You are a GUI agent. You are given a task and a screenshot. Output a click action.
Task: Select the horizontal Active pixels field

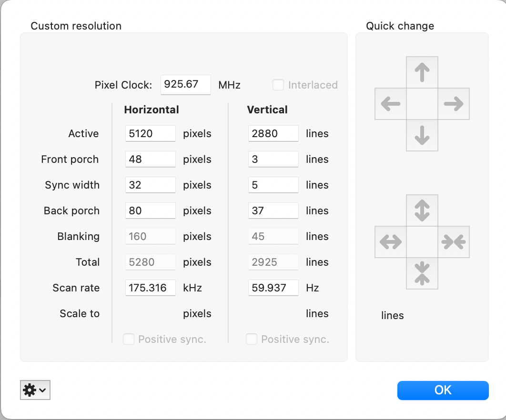tap(150, 133)
